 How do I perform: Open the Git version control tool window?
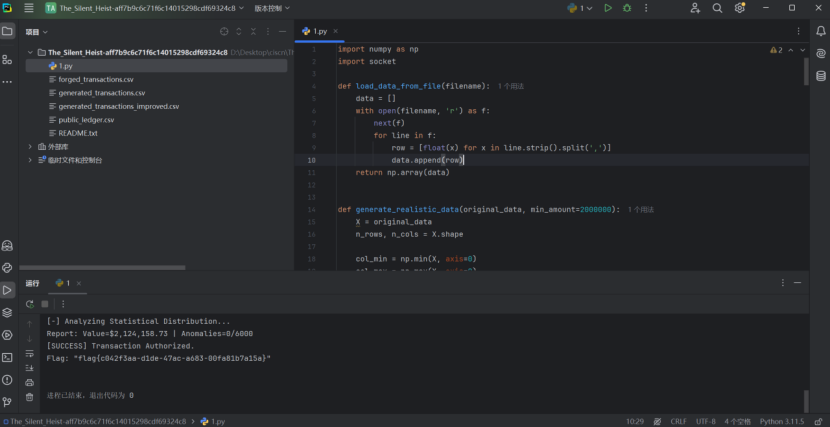point(7,402)
